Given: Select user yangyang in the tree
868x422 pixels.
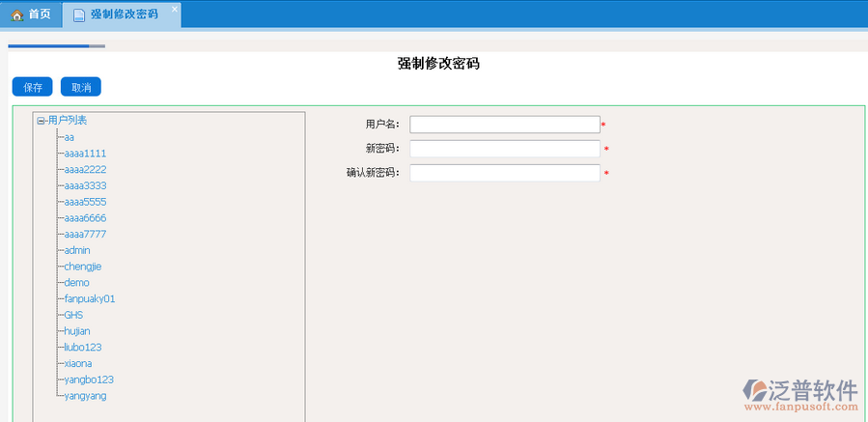Looking at the screenshot, I should point(85,396).
